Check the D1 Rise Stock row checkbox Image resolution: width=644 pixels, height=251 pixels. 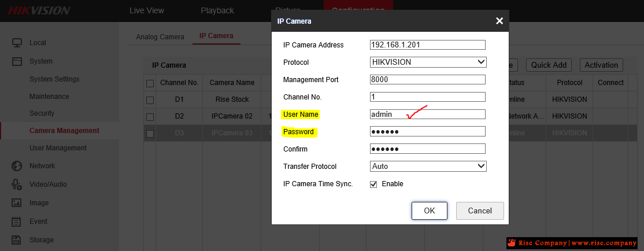[150, 100]
